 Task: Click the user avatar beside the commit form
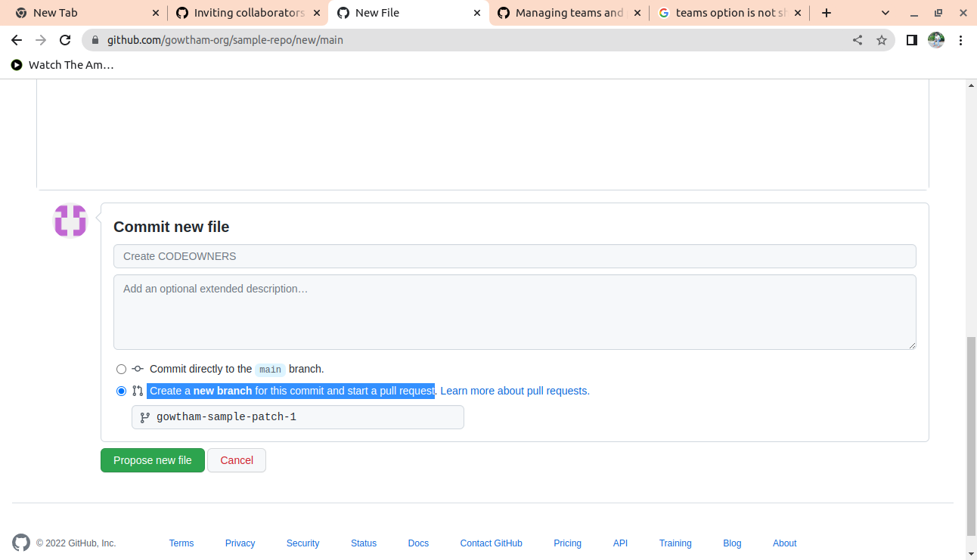pyautogui.click(x=70, y=221)
